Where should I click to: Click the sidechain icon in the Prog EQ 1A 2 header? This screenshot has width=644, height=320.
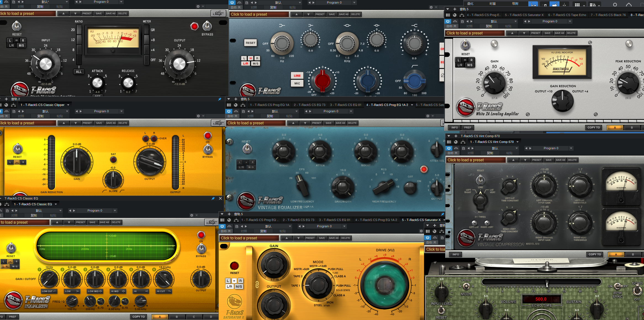click(x=236, y=111)
